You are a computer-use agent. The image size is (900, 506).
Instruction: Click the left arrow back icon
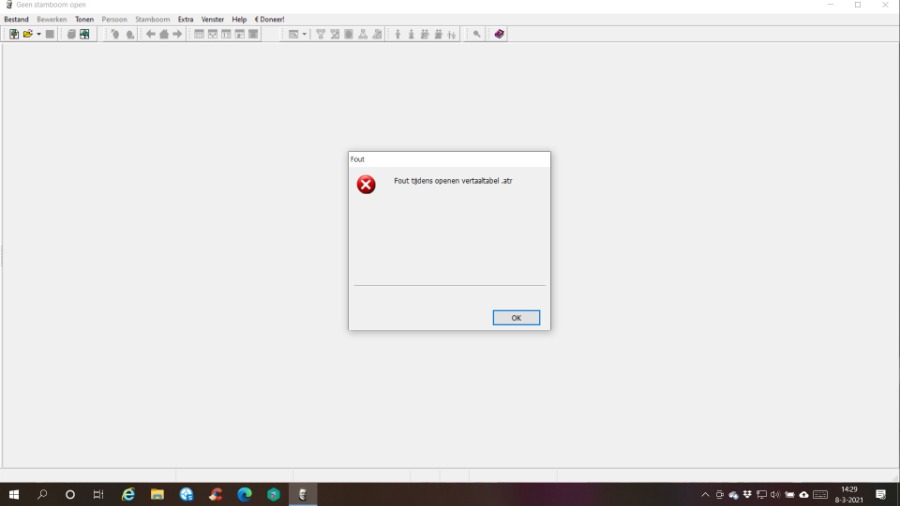coord(151,34)
